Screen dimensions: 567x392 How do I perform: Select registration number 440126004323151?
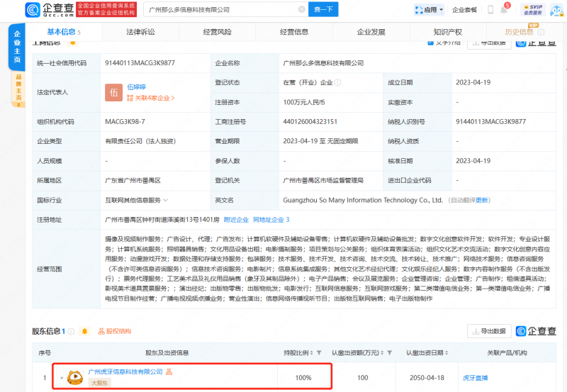(x=310, y=122)
